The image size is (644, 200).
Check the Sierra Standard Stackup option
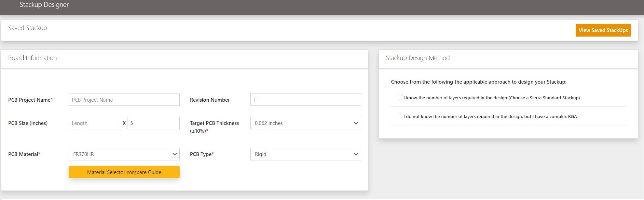(400, 97)
